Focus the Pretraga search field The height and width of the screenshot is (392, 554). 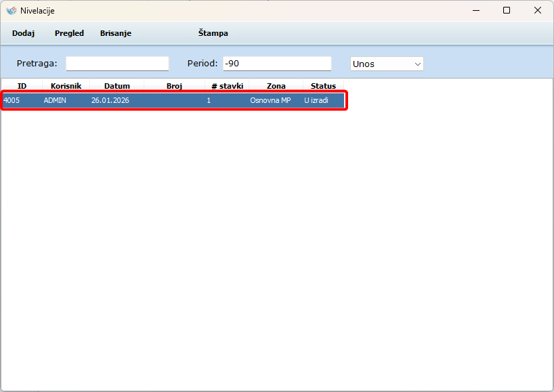(x=117, y=64)
